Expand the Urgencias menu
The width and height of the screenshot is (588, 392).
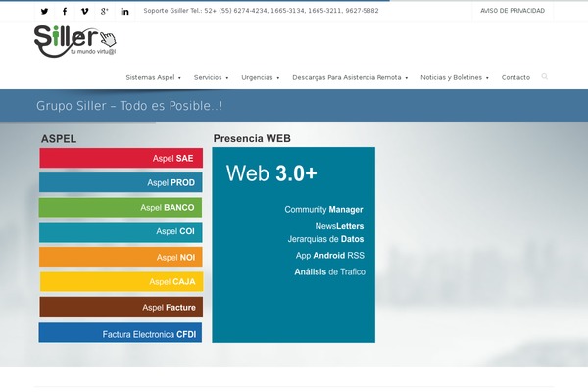[261, 77]
